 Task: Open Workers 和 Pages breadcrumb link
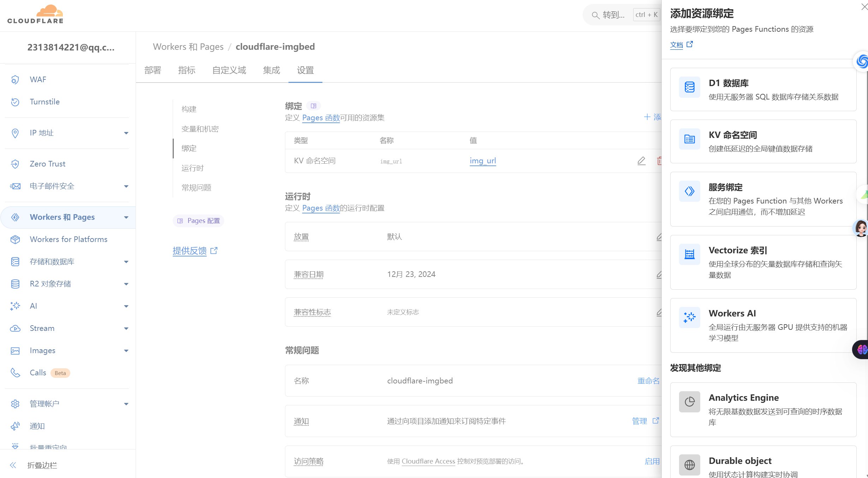(x=188, y=47)
